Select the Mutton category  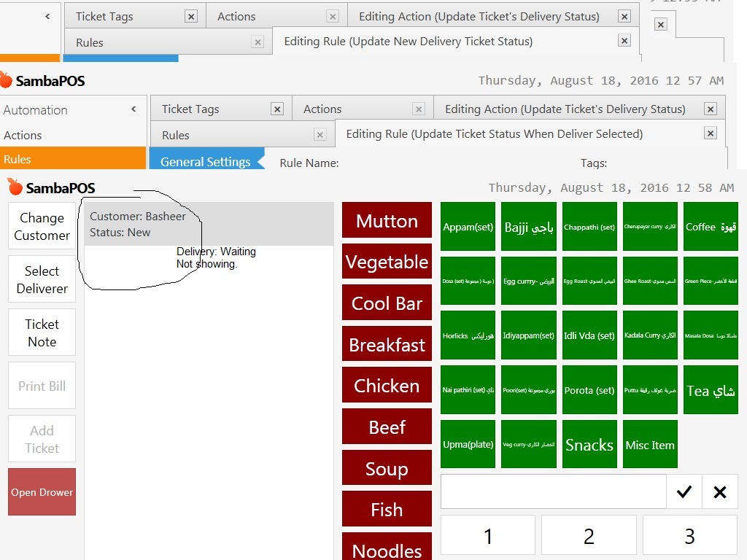click(x=387, y=220)
